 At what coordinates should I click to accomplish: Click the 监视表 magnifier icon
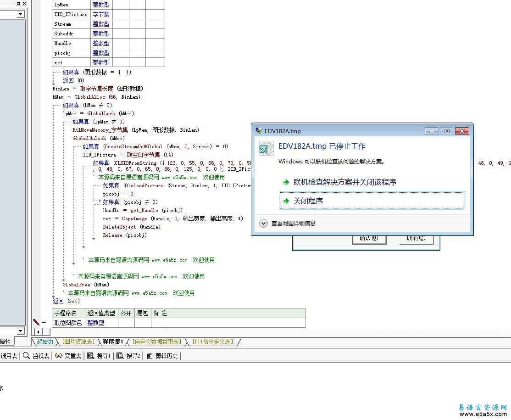pos(27,356)
